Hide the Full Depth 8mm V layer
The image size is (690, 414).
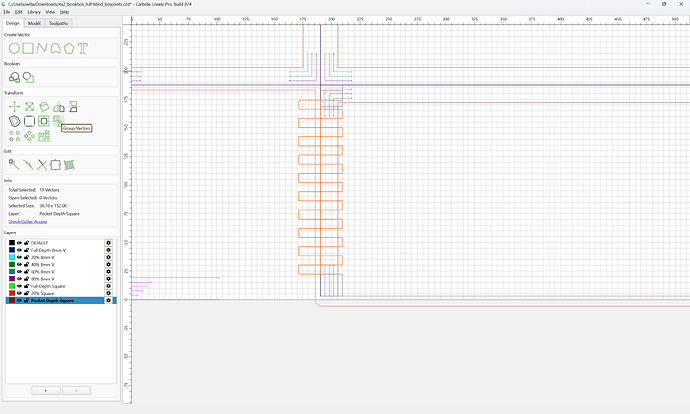pyautogui.click(x=19, y=250)
